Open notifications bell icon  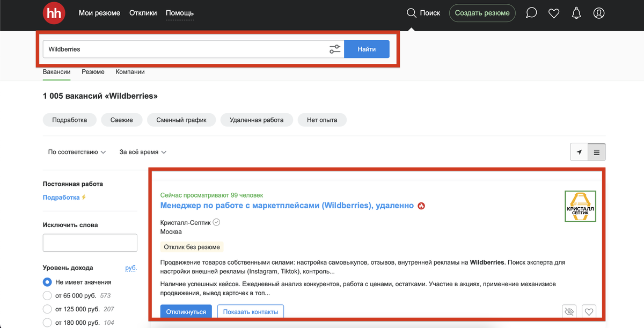pyautogui.click(x=576, y=13)
